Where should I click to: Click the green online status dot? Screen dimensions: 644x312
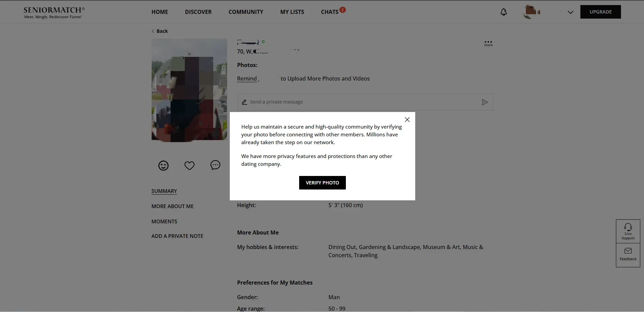(263, 42)
